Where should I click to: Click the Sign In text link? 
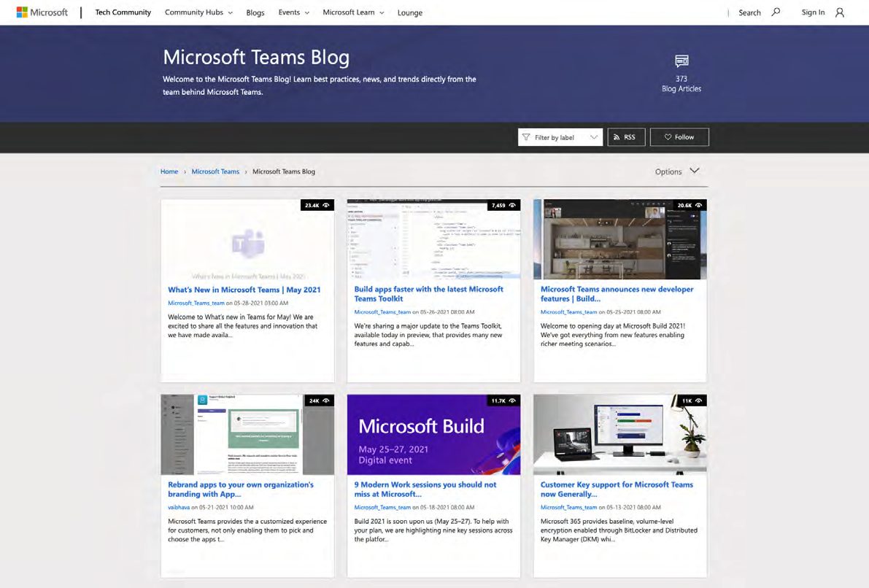[x=813, y=12]
